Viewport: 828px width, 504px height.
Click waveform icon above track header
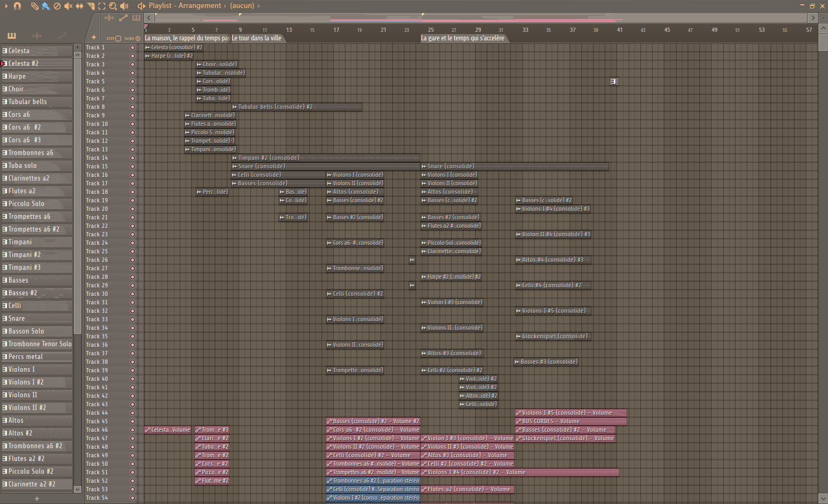coord(109,18)
